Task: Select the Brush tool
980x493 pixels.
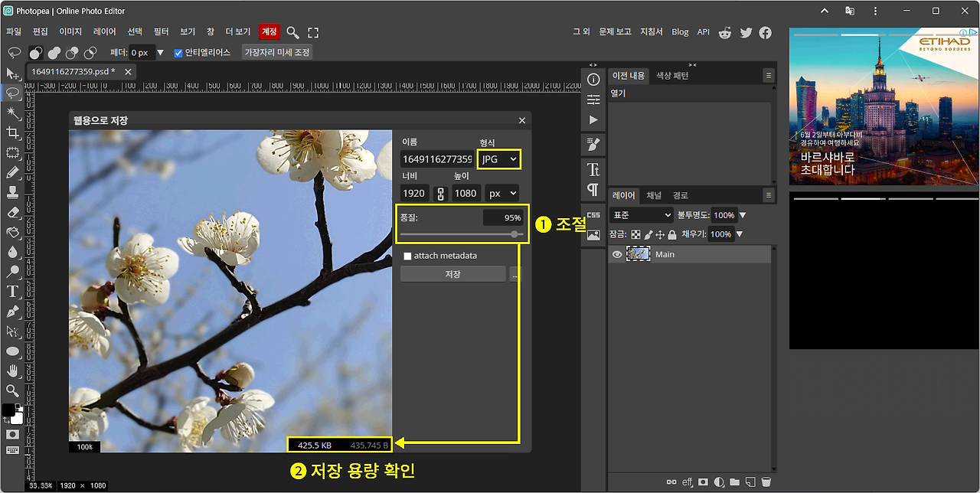Action: (x=12, y=173)
